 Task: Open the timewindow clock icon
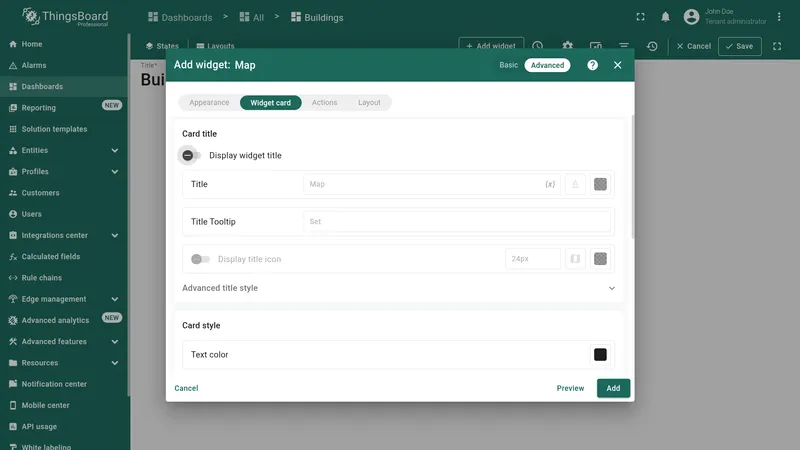click(x=538, y=46)
